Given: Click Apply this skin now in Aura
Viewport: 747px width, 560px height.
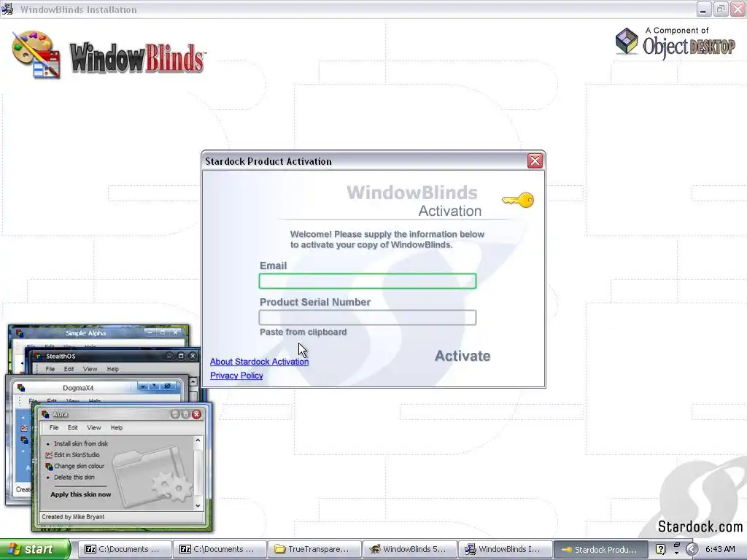Looking at the screenshot, I should pyautogui.click(x=80, y=494).
